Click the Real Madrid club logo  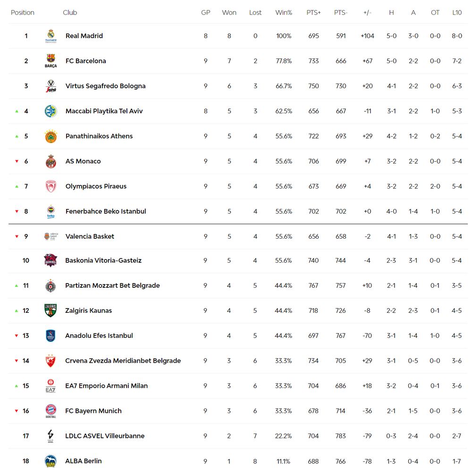pyautogui.click(x=51, y=36)
